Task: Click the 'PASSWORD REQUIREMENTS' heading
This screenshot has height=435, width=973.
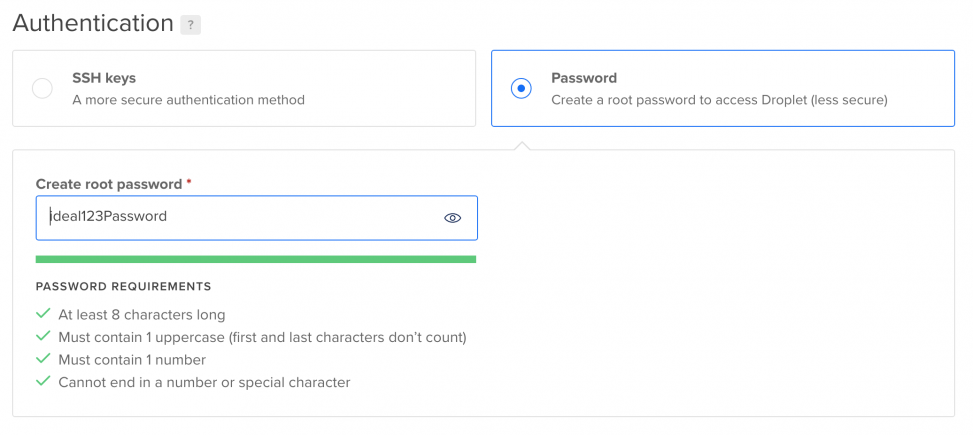Action: click(123, 287)
